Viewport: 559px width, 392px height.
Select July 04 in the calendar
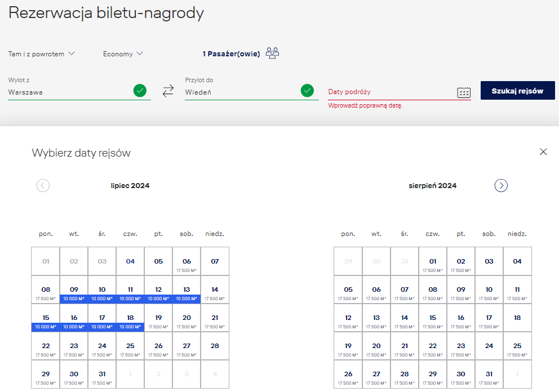tap(130, 261)
